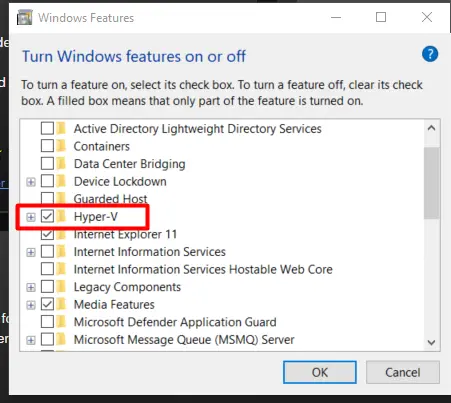Viewport: 451px width, 403px height.
Task: Disable the Internet Explorer 11 checkbox
Action: point(47,234)
